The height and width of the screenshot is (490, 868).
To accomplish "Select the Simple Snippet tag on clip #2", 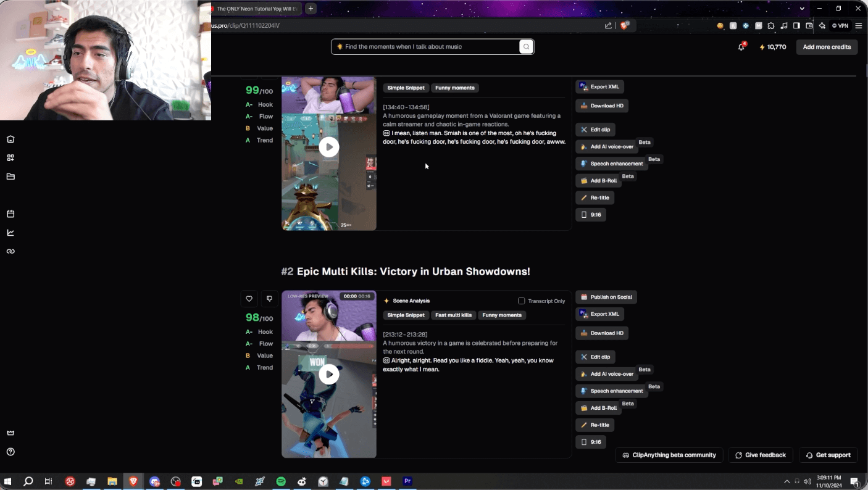I will pyautogui.click(x=406, y=315).
